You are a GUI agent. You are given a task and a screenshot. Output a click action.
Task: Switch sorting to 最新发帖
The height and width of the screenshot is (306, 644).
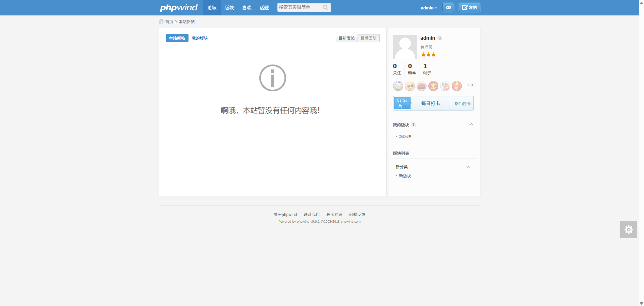coord(346,38)
